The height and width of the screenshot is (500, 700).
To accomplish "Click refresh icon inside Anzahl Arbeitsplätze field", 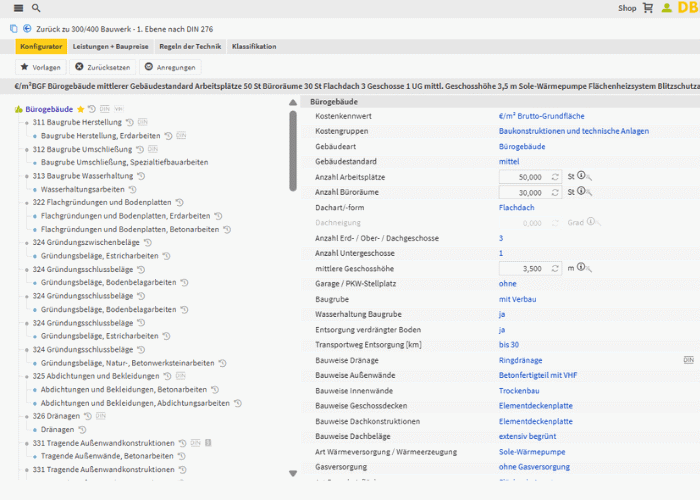I will (x=555, y=177).
